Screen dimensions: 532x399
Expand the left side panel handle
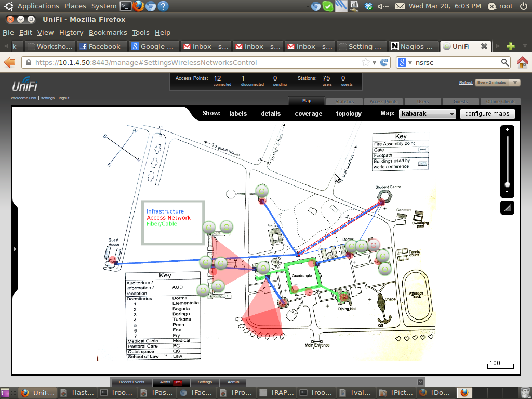(15, 249)
